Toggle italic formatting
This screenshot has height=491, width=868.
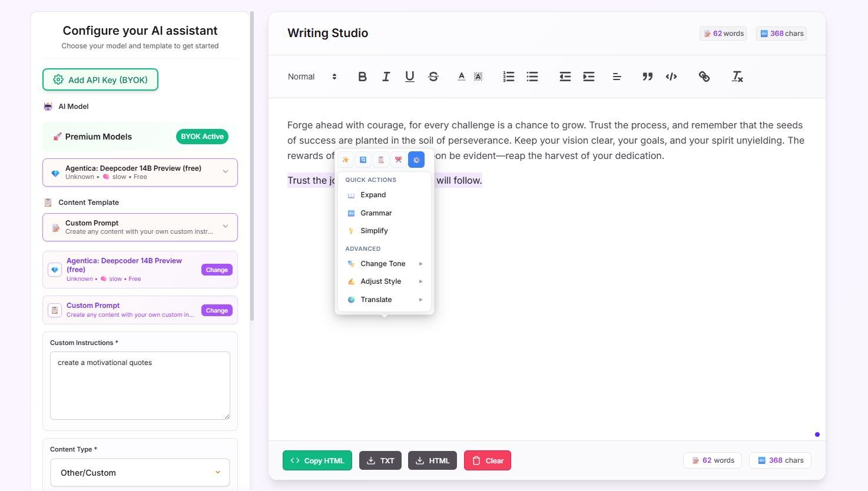(x=386, y=77)
